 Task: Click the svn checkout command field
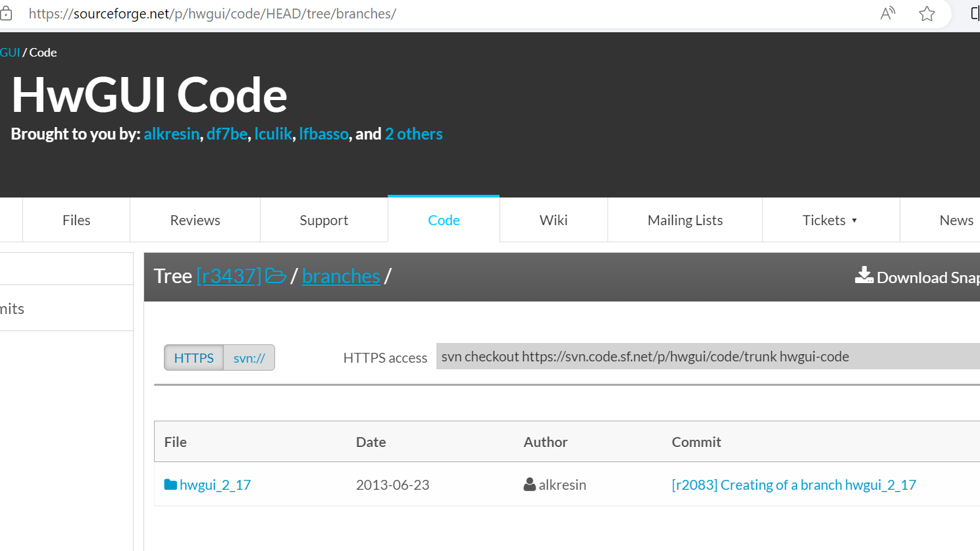708,356
